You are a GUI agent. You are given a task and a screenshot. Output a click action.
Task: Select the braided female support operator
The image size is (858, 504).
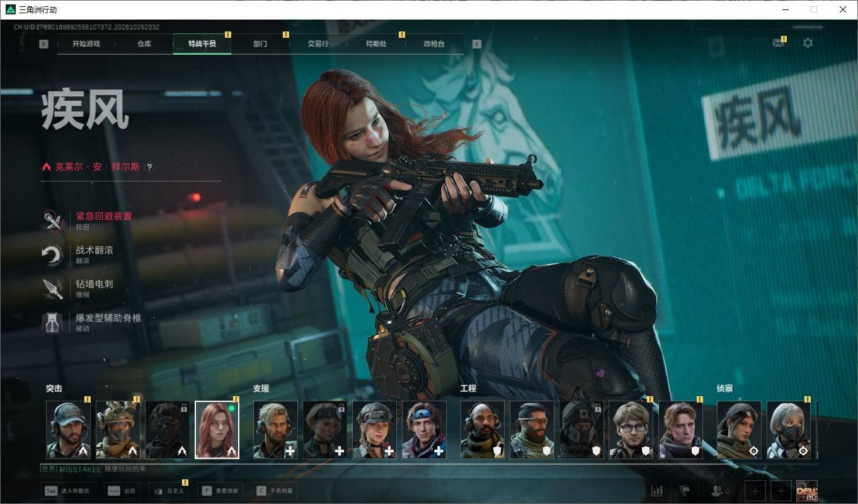[x=374, y=430]
